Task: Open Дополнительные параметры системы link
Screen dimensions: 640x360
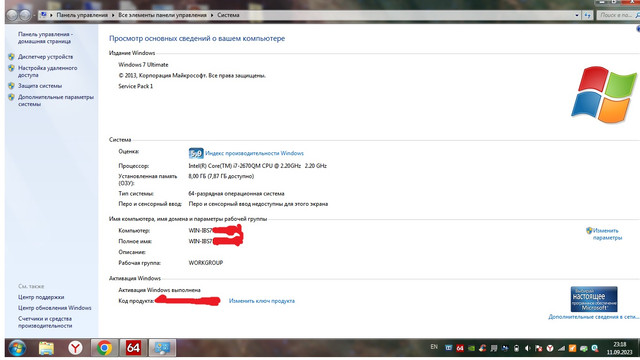Action: tap(56, 100)
